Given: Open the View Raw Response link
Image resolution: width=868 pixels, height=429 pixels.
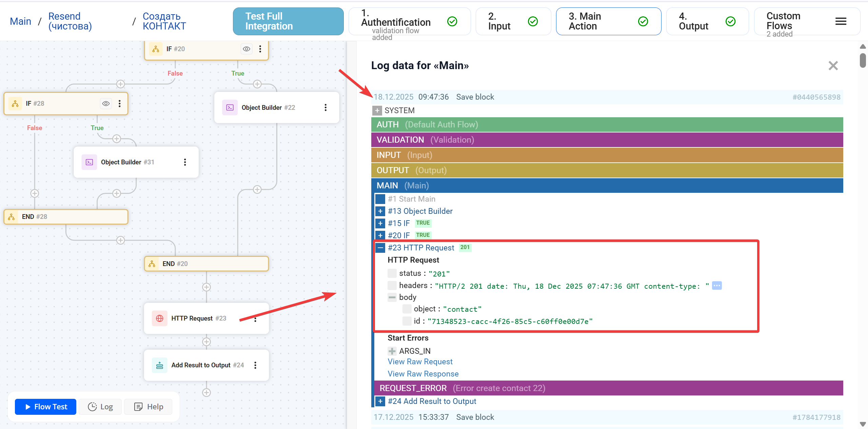Looking at the screenshot, I should (423, 374).
